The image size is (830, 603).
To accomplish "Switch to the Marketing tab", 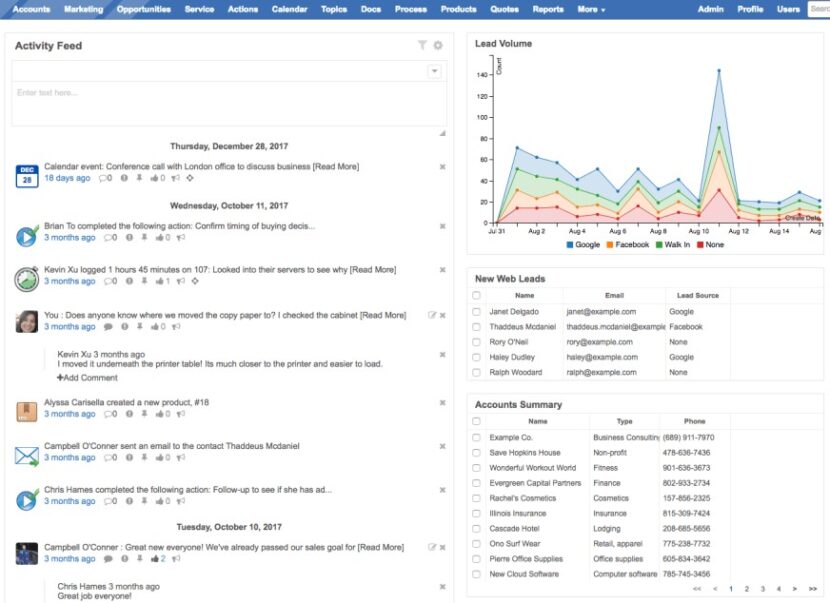I will click(84, 9).
